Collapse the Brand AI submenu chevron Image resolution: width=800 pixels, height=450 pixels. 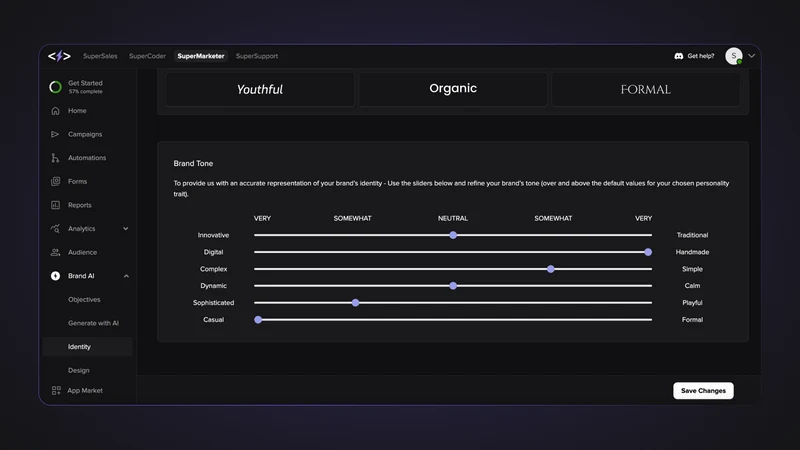[126, 276]
